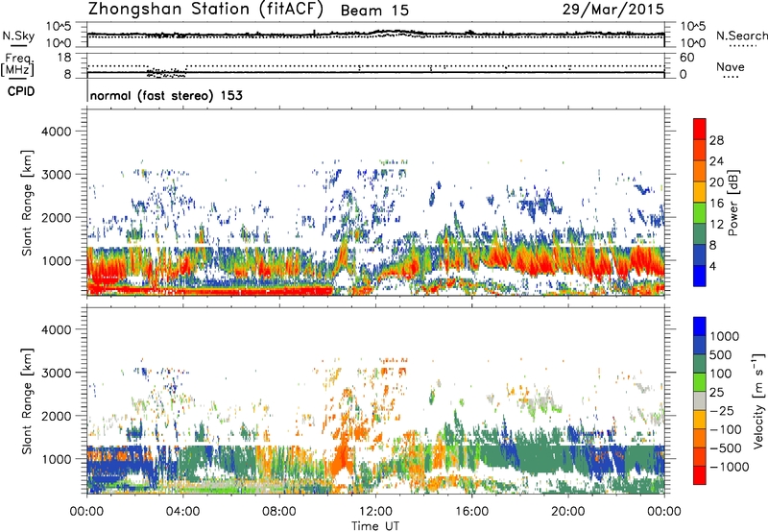Click the '1000' tick on the velocity colorbar

pyautogui.click(x=725, y=336)
